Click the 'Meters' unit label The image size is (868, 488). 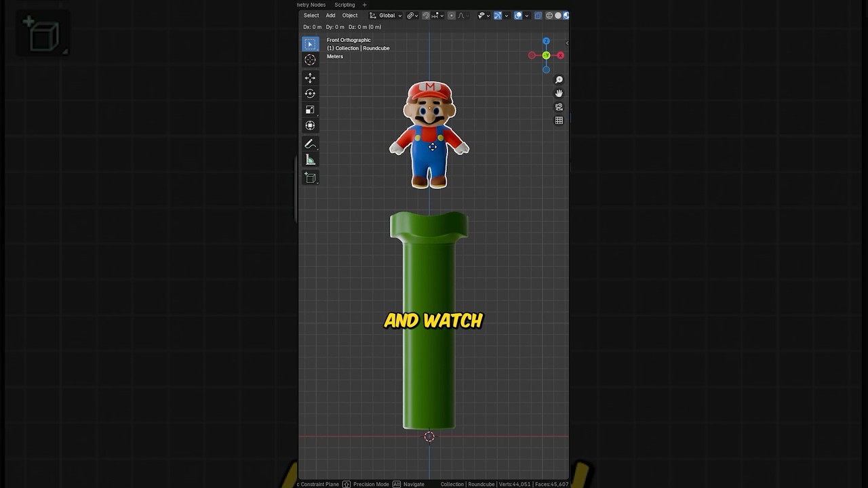coord(335,56)
